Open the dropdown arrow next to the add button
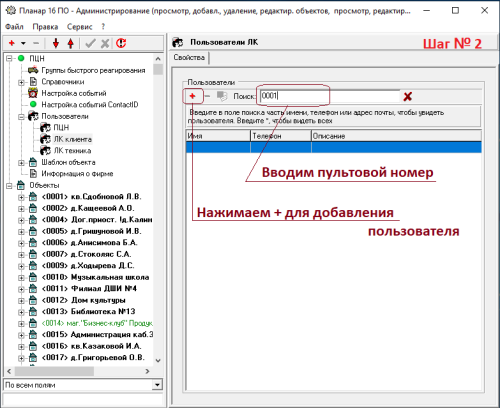The image size is (500, 408). (23, 43)
